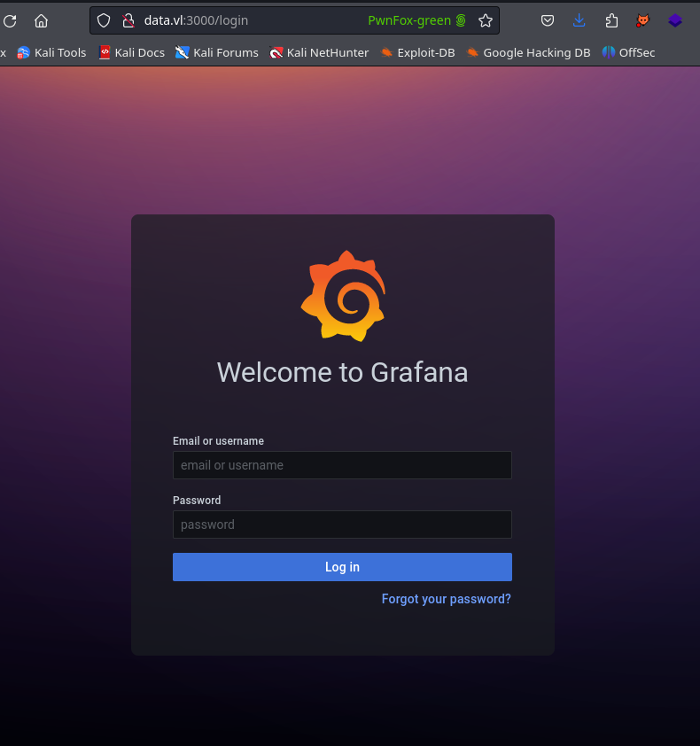Click the purple layered extension icon
The width and height of the screenshot is (700, 746).
point(675,20)
